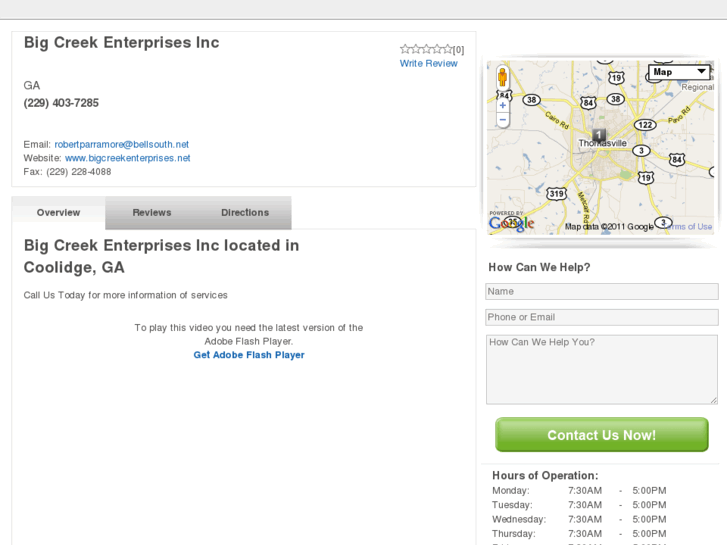
Task: Click the star rating icons
Action: click(426, 49)
